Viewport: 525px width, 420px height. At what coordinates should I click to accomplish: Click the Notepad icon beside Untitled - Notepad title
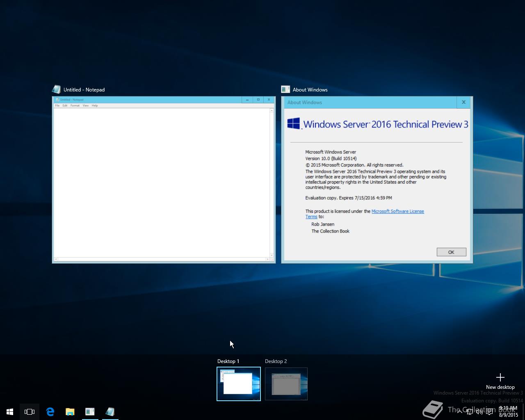click(x=56, y=89)
